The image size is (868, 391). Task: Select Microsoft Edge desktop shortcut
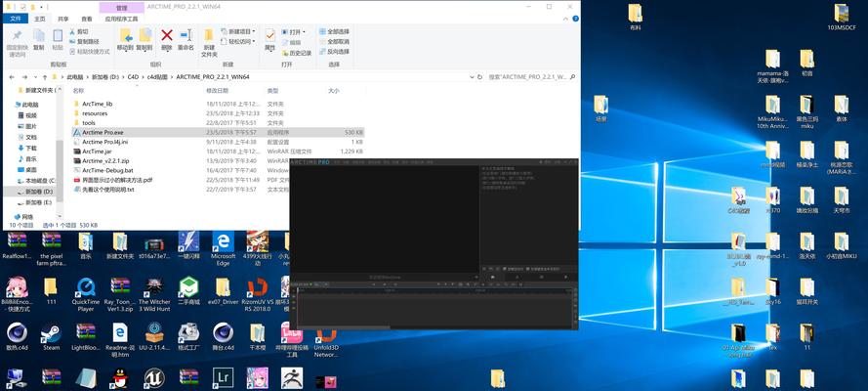pyautogui.click(x=223, y=248)
